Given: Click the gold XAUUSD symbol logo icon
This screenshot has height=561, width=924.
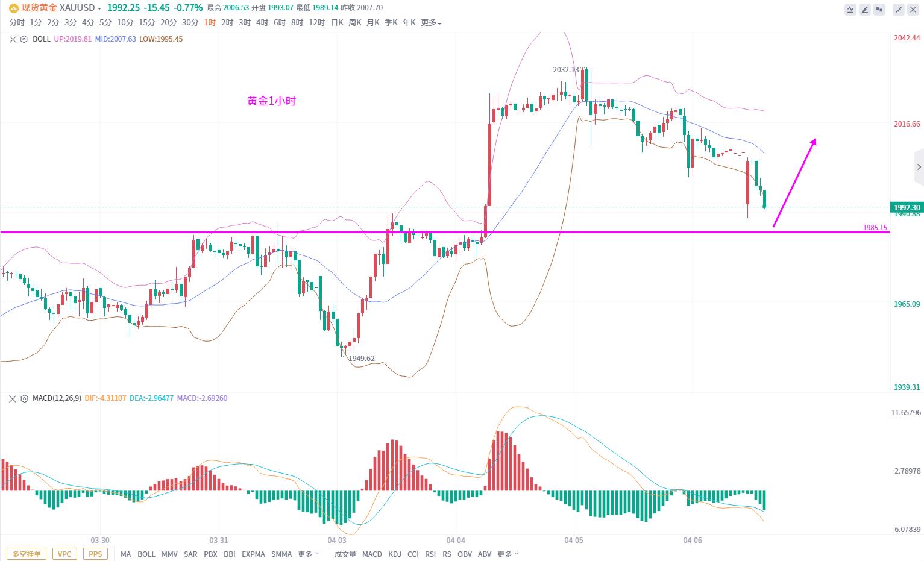Looking at the screenshot, I should 13,8.
